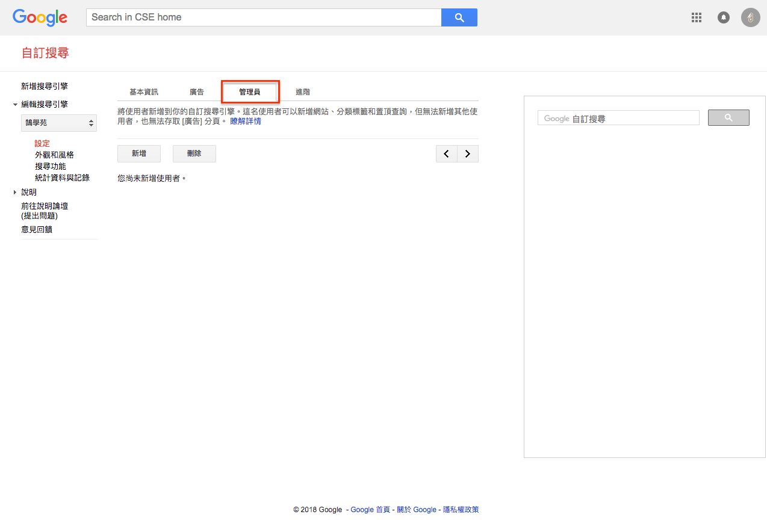This screenshot has height=532, width=767.
Task: Click the preview pane search button
Action: point(728,118)
